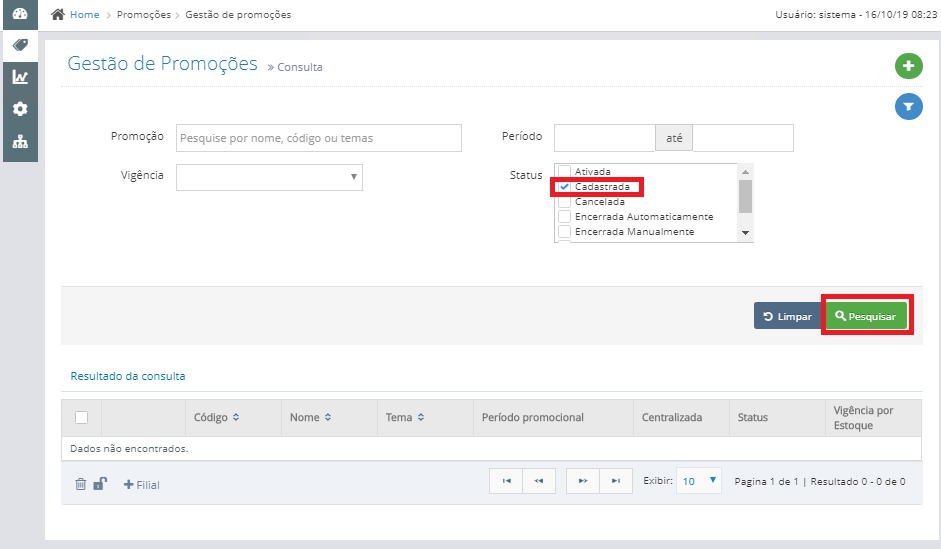
Task: Go to previous results page
Action: pos(539,481)
